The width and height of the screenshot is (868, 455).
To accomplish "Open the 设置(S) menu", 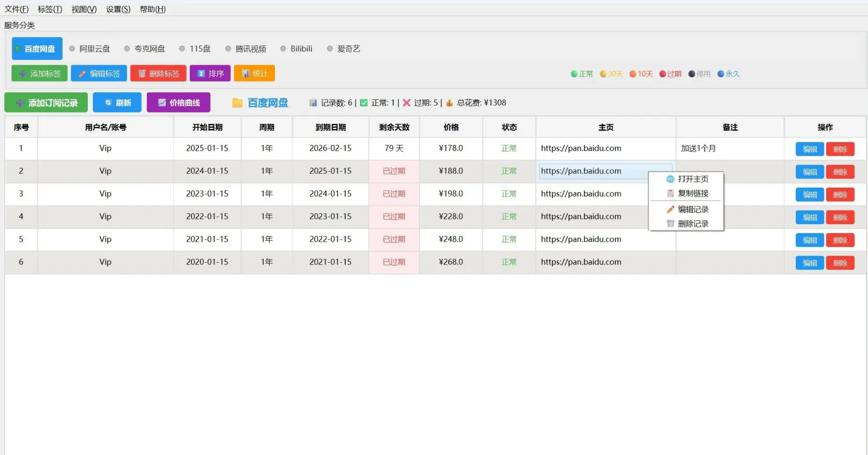I will (118, 9).
